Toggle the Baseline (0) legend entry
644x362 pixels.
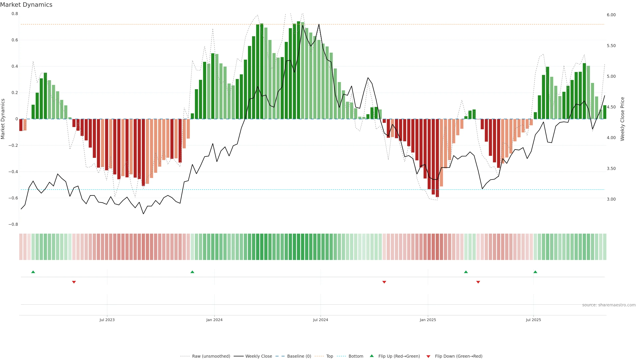[299, 356]
